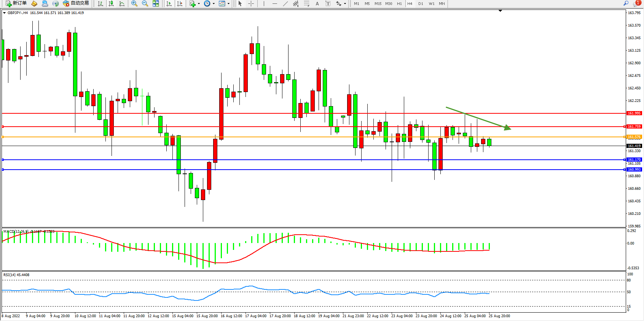Switch to the H1 timeframe
Viewport: 644px width, 321px height.
(399, 3)
